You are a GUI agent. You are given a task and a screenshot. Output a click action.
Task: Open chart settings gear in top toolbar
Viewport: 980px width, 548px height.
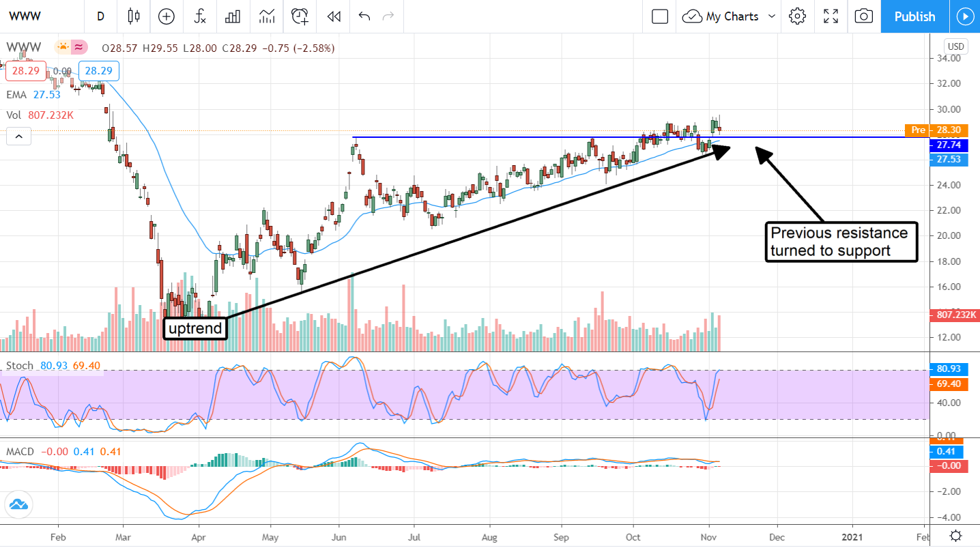click(797, 16)
